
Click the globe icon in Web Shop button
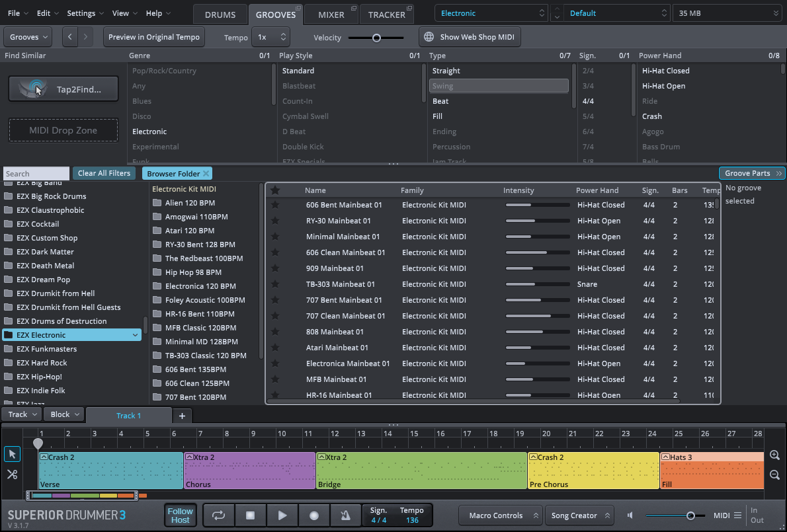tap(429, 37)
